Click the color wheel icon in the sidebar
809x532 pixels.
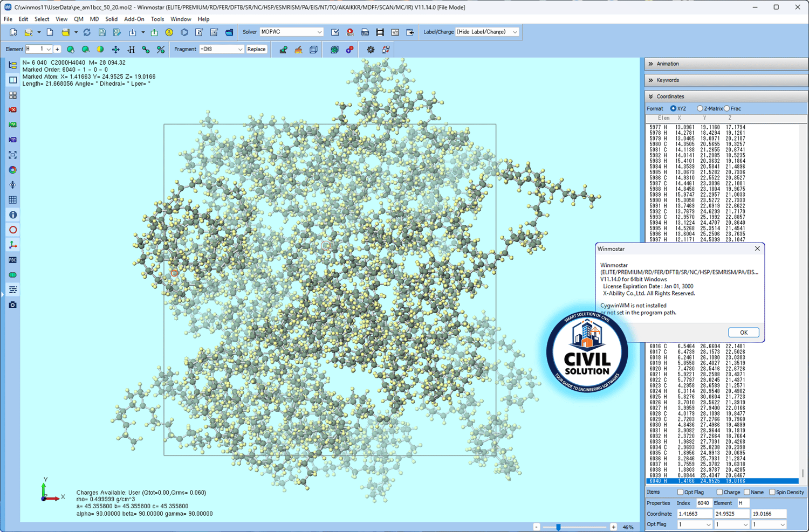click(13, 170)
